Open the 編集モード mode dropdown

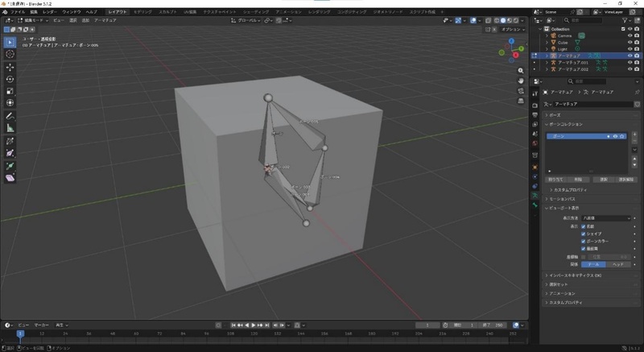(x=33, y=20)
